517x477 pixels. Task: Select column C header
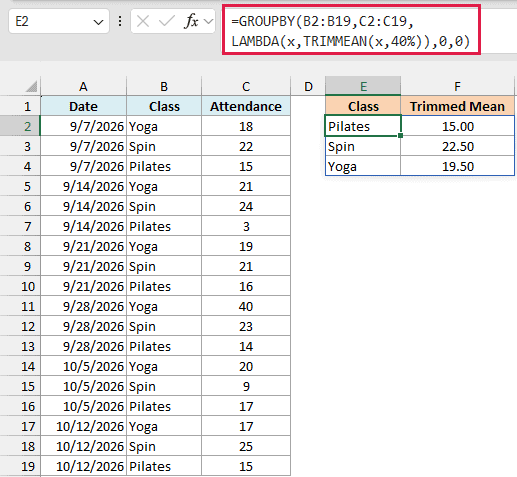coord(246,87)
